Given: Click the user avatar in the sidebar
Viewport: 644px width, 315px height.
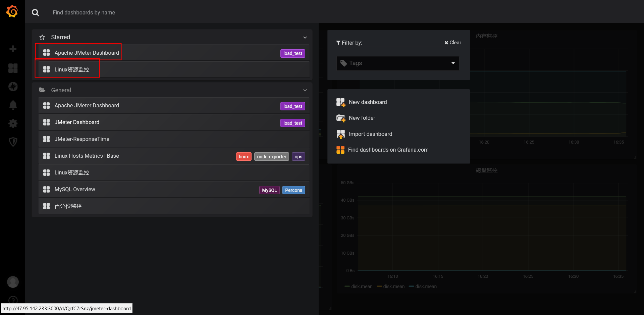Looking at the screenshot, I should (x=13, y=282).
